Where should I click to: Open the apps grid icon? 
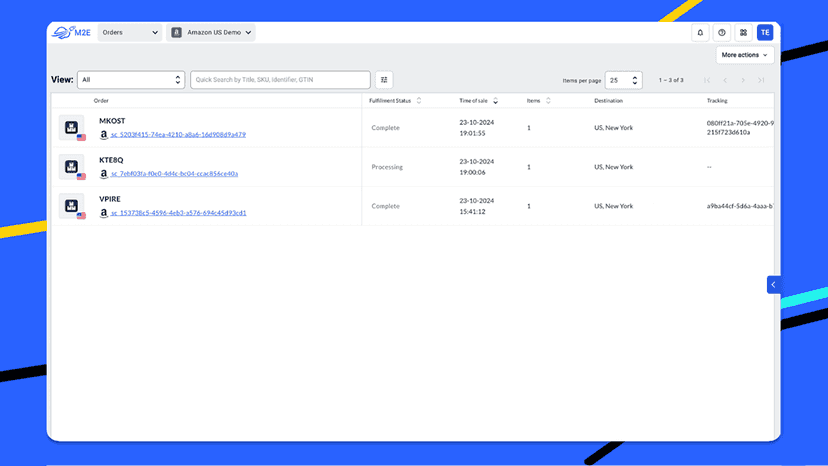(744, 33)
